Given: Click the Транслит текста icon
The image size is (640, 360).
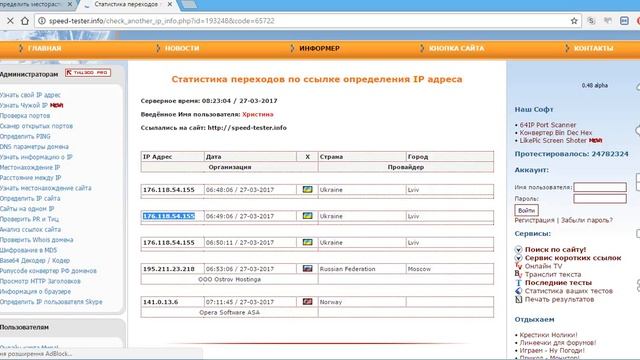Looking at the screenshot, I should (518, 274).
